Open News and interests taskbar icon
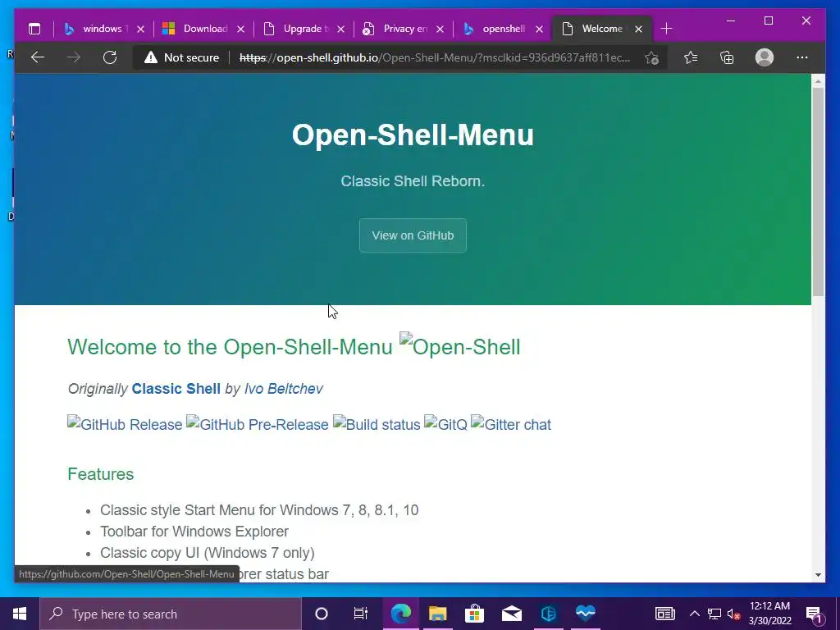840x630 pixels. (664, 614)
